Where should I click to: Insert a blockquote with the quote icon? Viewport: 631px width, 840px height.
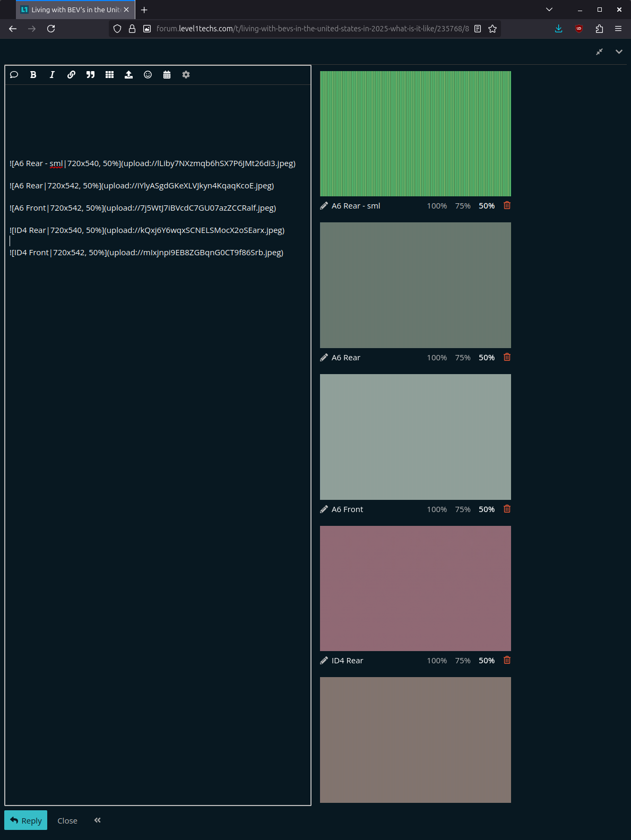pos(90,75)
